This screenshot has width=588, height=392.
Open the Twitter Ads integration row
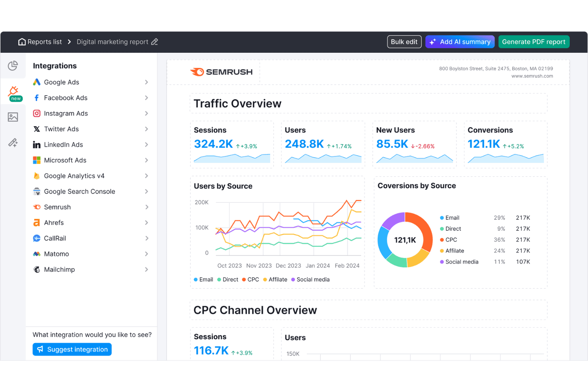point(91,129)
